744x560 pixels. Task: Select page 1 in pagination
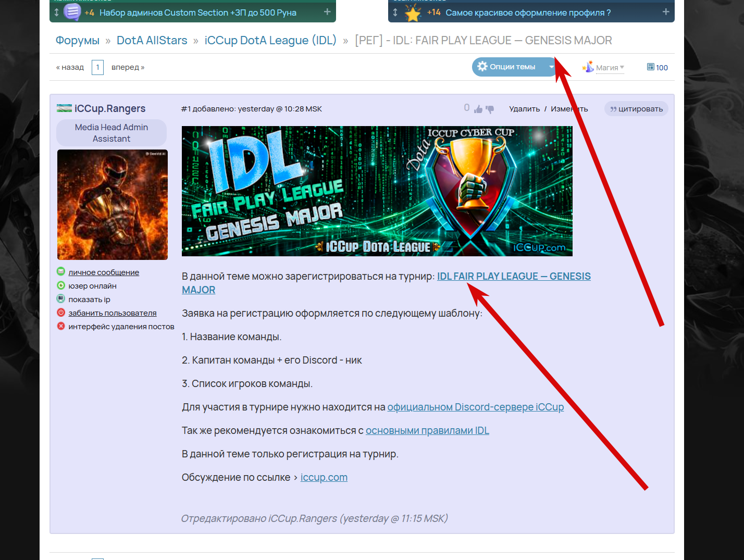point(97,67)
